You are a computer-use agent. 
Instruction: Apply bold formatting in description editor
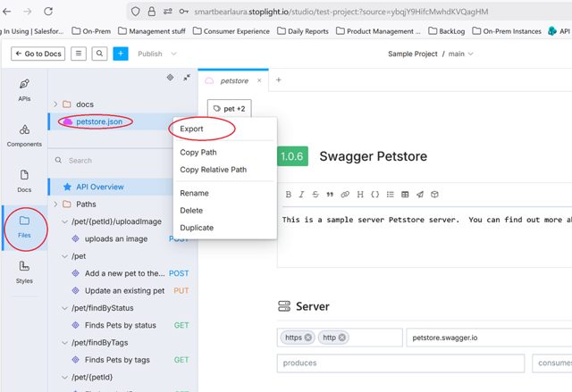point(288,194)
